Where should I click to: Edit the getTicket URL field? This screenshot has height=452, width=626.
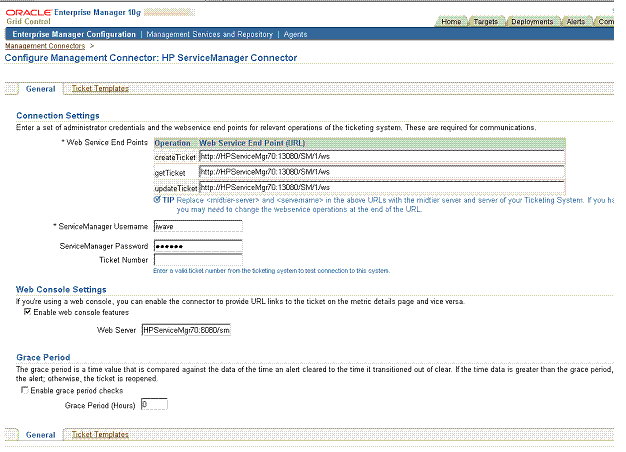(382, 172)
